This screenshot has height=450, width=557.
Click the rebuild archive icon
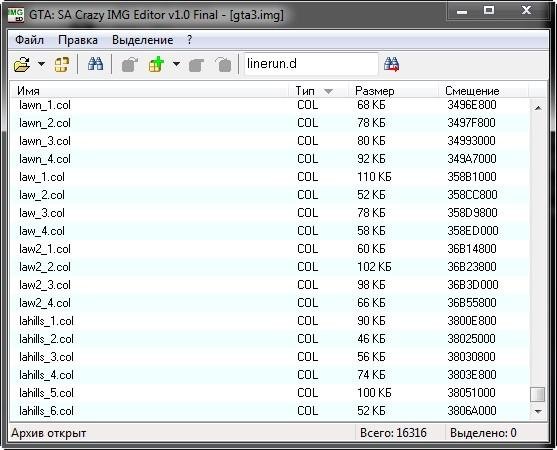[x=61, y=65]
